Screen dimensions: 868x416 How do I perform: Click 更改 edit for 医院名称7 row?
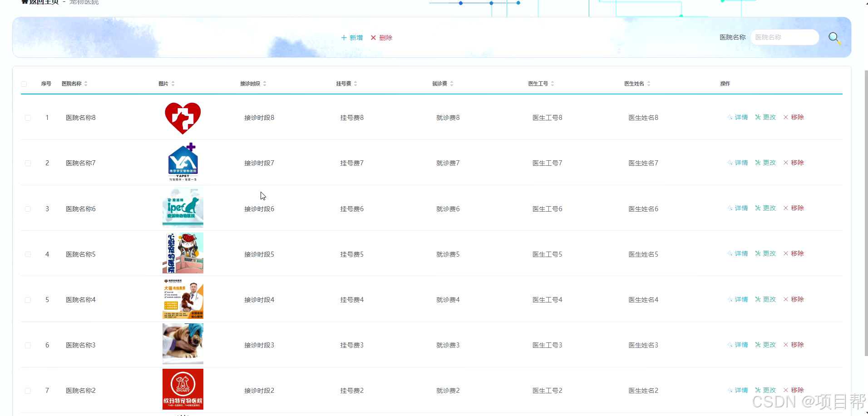pos(765,163)
